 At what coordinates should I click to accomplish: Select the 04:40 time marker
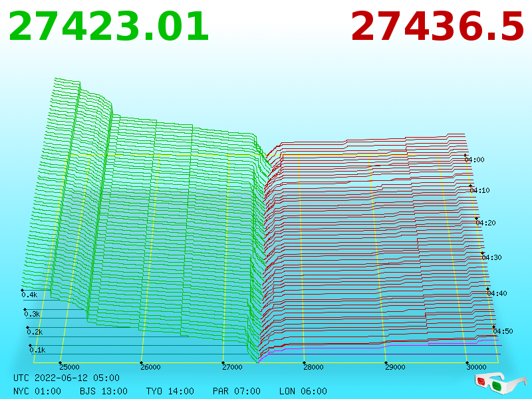tap(497, 293)
